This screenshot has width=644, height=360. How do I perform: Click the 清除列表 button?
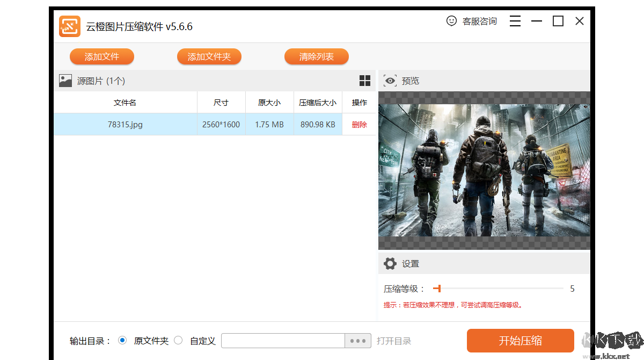317,56
